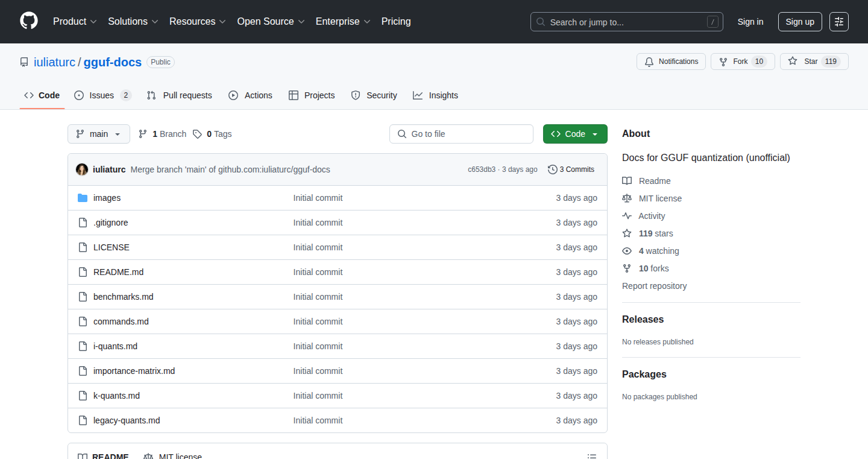The image size is (868, 459).
Task: Open commit hash c653db3
Action: (482, 169)
